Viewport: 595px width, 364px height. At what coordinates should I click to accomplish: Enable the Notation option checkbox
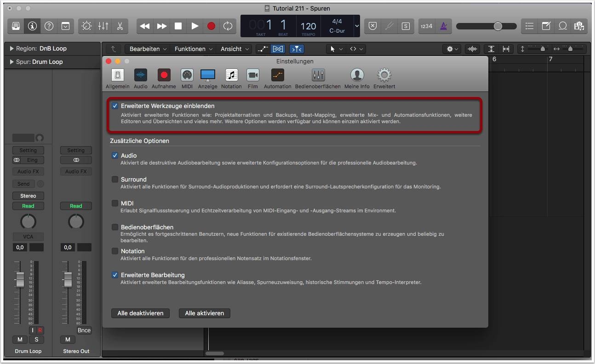click(115, 251)
